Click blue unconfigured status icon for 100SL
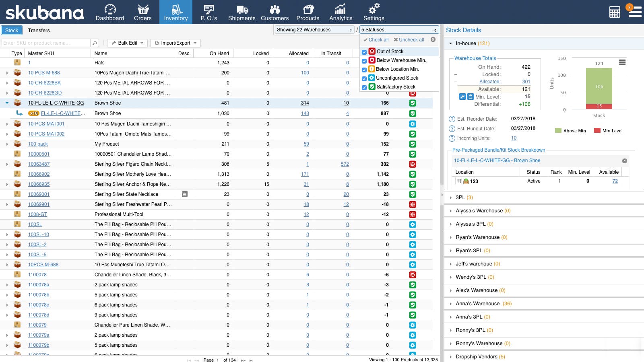This screenshot has height=362, width=644. pos(413,224)
